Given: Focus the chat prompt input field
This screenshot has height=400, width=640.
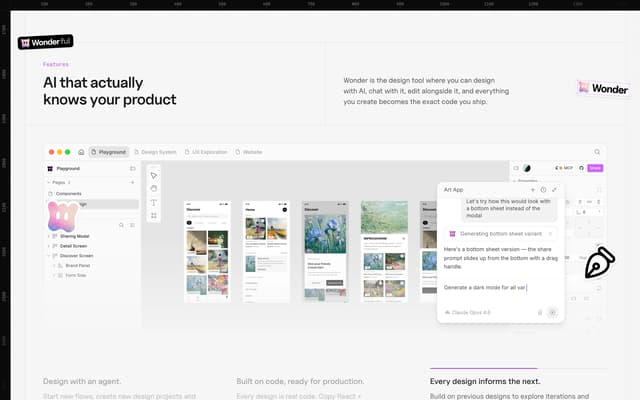Looking at the screenshot, I should tap(500, 288).
